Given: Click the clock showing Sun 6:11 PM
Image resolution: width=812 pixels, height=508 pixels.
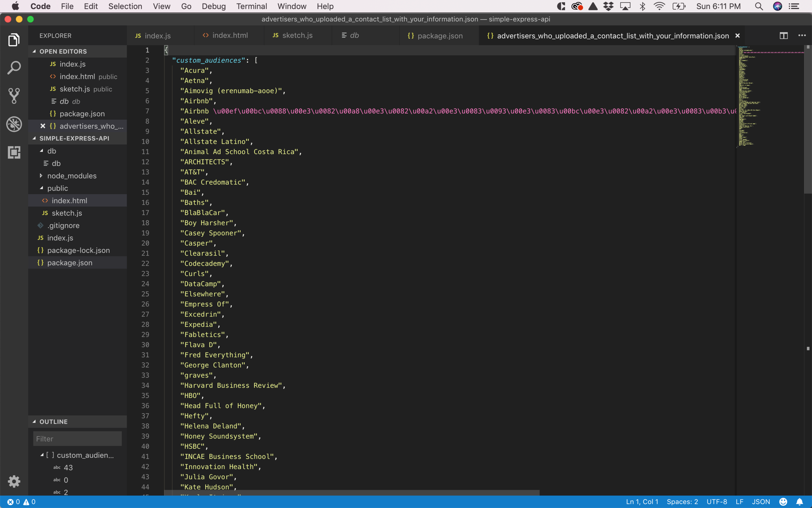Looking at the screenshot, I should click(718, 7).
